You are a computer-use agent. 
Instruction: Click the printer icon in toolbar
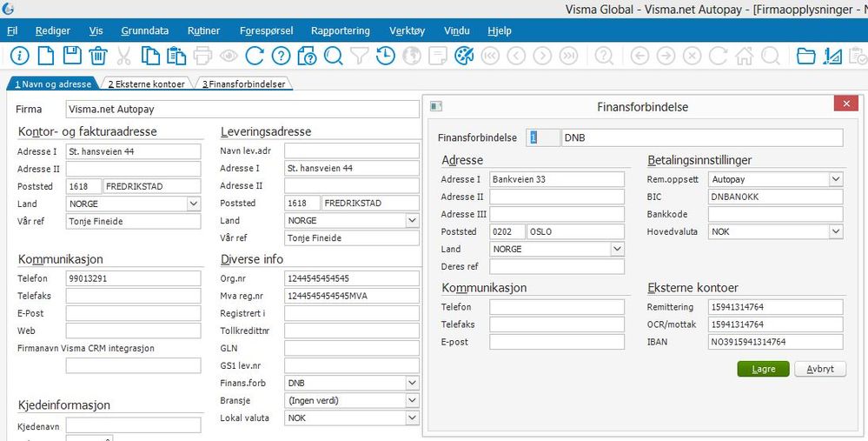coord(202,56)
